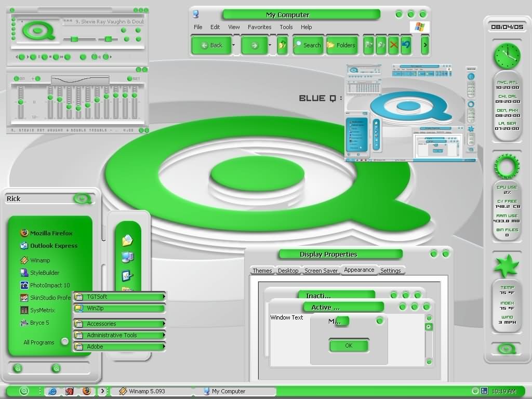Screen dimensions: 532x399
Task: Click OK in the Display Properties preview
Action: [349, 345]
